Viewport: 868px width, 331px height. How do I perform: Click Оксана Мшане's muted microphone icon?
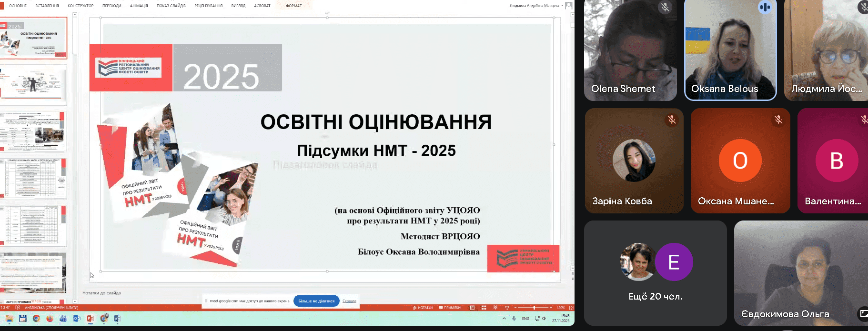pyautogui.click(x=778, y=120)
